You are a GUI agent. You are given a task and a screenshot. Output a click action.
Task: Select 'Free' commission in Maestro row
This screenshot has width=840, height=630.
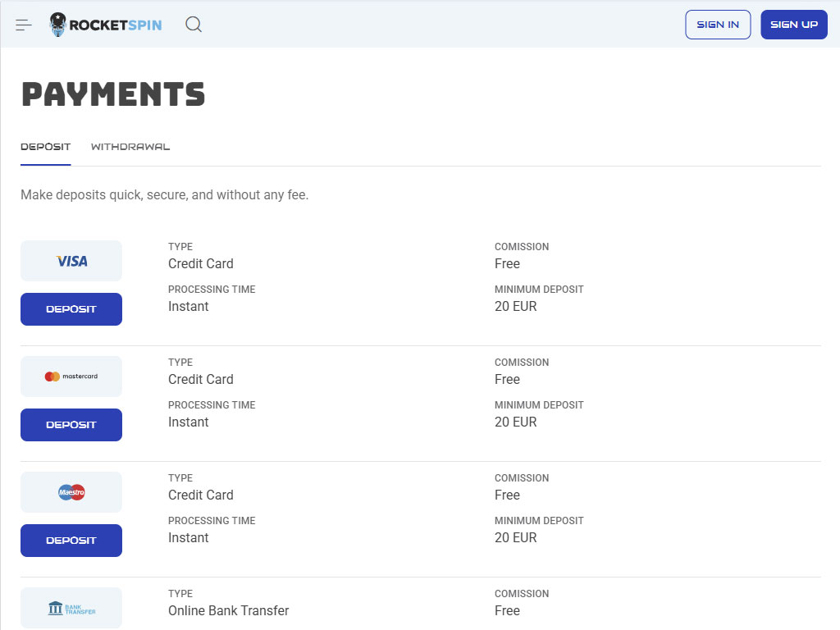click(x=507, y=495)
